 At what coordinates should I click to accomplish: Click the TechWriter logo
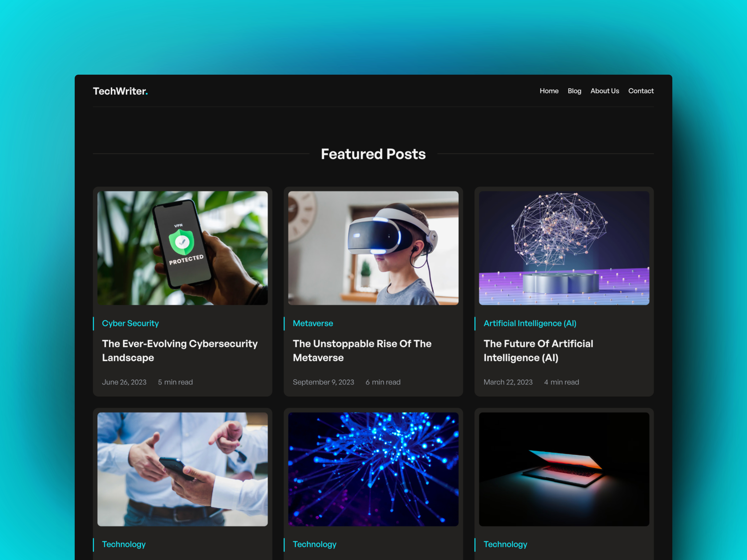pyautogui.click(x=120, y=91)
